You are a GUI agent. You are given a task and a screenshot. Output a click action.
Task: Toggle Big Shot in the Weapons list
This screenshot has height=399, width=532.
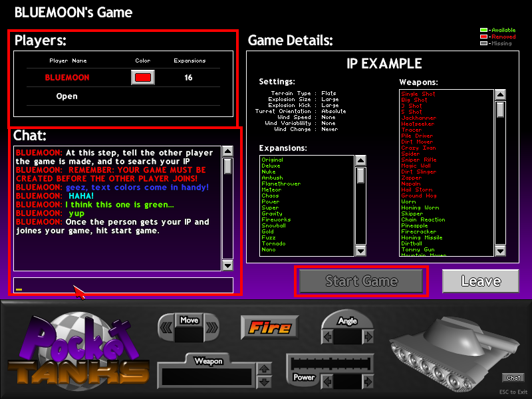[x=414, y=100]
